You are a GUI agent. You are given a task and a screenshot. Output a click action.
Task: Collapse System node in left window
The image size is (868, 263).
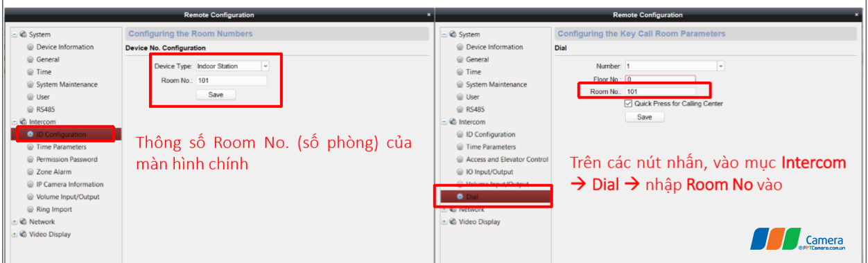tap(15, 35)
